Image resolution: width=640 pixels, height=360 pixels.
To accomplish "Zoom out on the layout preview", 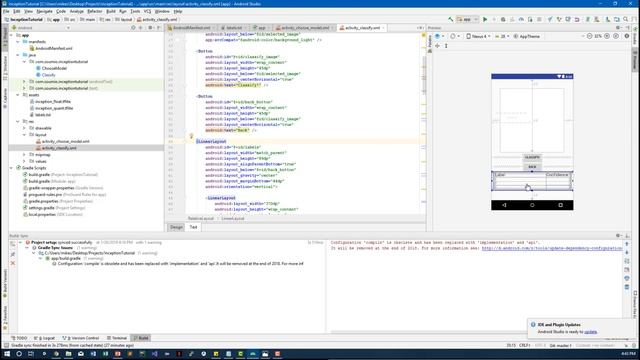I will (x=589, y=36).
